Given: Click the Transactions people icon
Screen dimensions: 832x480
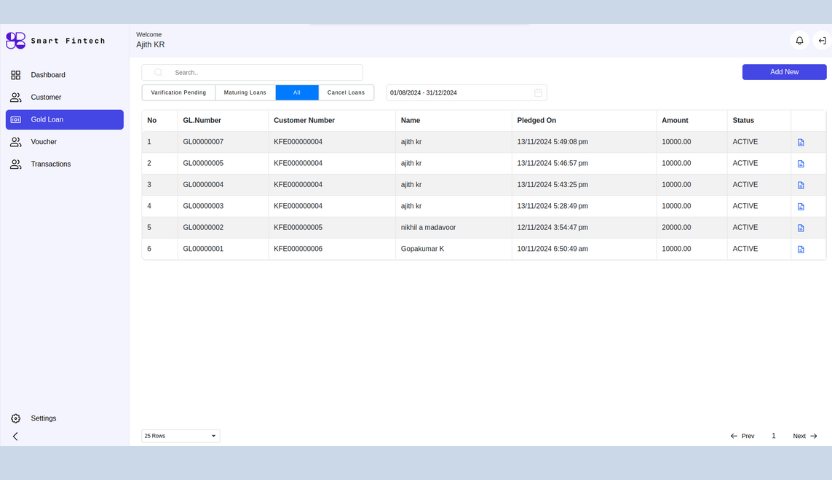Looking at the screenshot, I should (x=16, y=164).
